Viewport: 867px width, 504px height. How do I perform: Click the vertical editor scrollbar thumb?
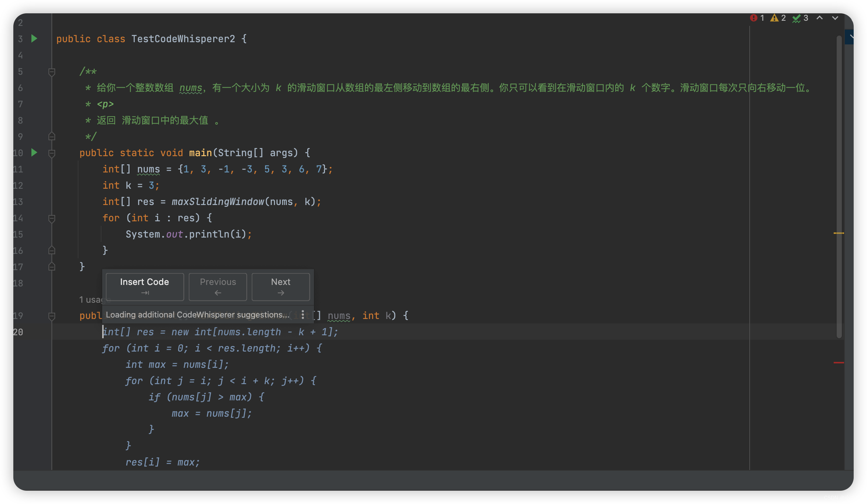click(x=839, y=185)
